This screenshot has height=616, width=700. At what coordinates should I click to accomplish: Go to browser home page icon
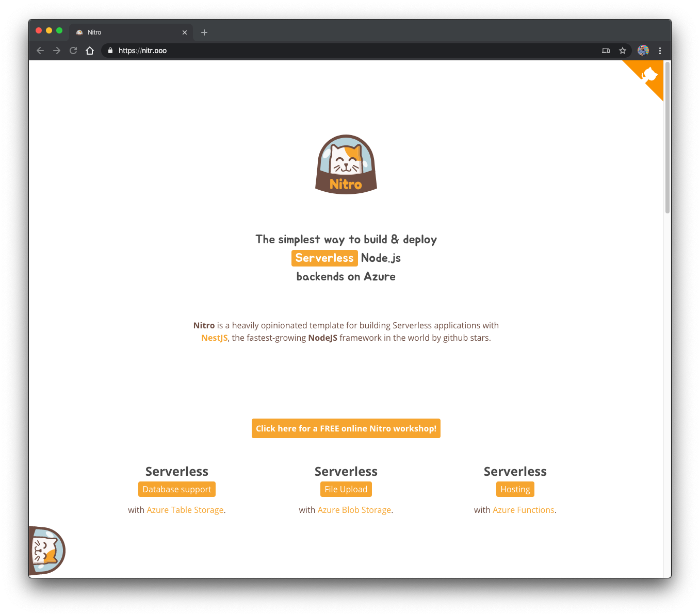click(x=90, y=51)
